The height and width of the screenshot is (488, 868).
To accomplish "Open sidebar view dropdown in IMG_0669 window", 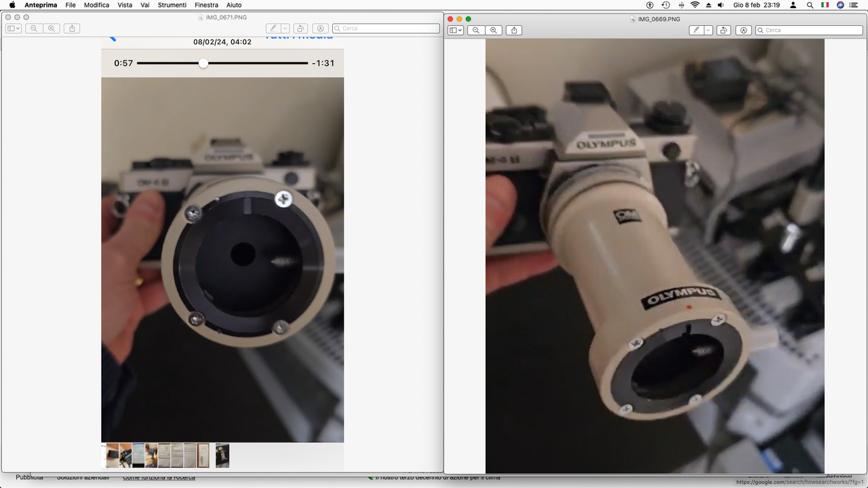I will [456, 30].
